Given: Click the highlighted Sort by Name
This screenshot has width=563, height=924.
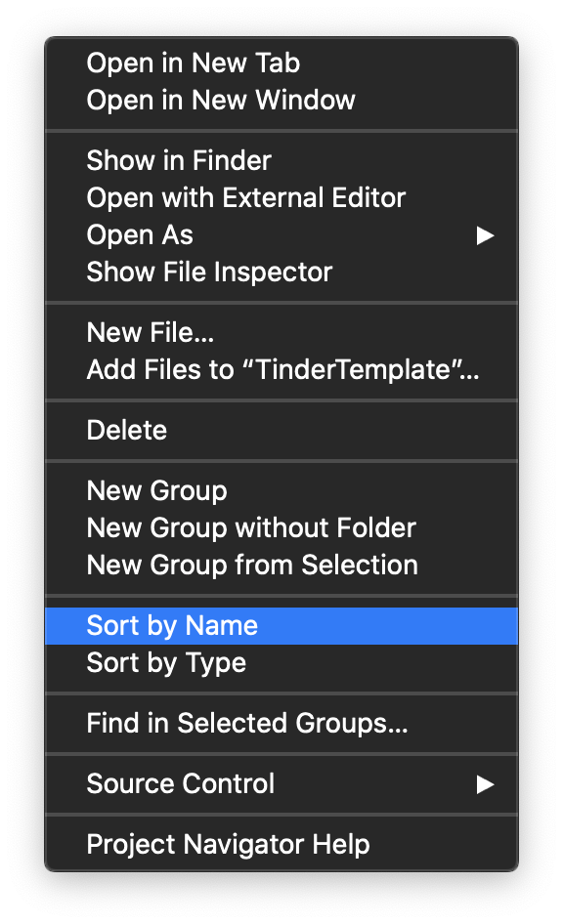Looking at the screenshot, I should pos(281,625).
